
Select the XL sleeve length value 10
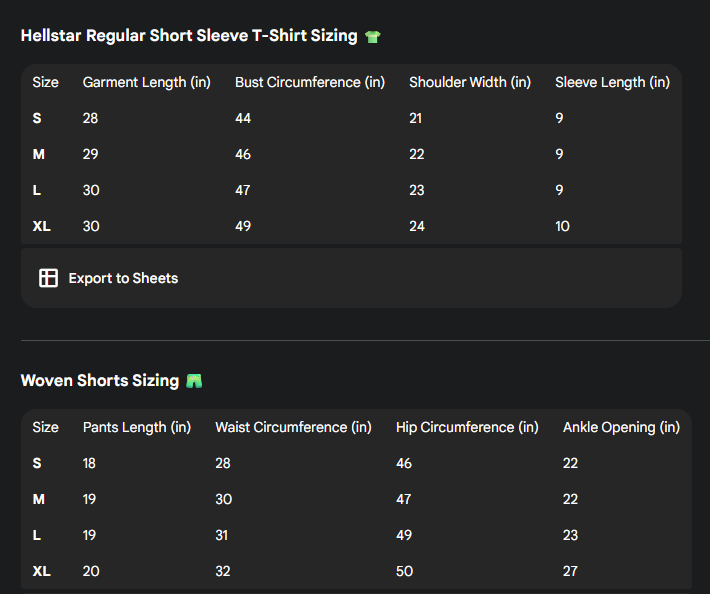(563, 226)
